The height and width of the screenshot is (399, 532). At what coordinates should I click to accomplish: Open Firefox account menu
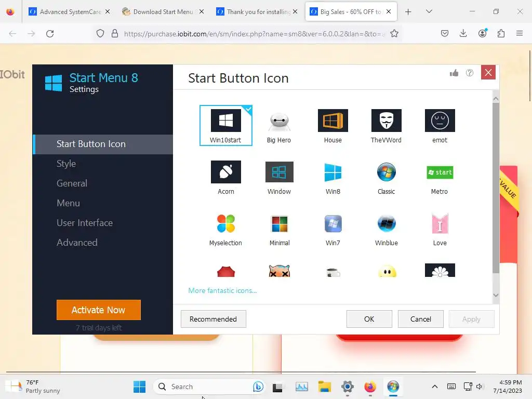pos(482,33)
